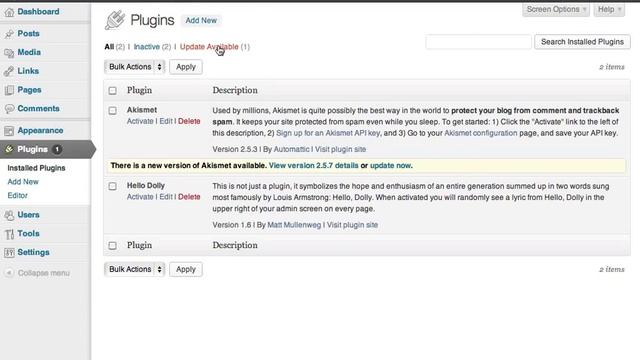Click the Comments speech bubble icon
640x360 pixels.
9,109
